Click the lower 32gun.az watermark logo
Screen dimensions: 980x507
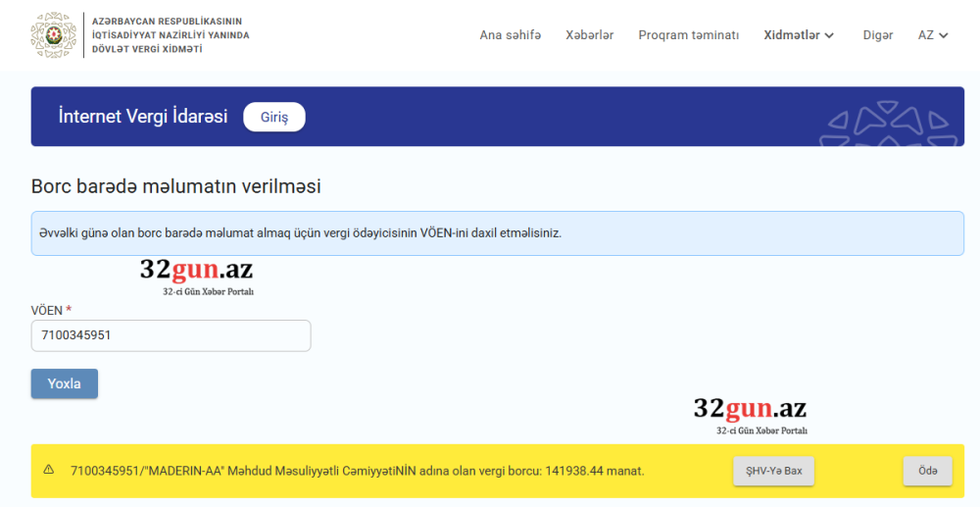(x=750, y=415)
